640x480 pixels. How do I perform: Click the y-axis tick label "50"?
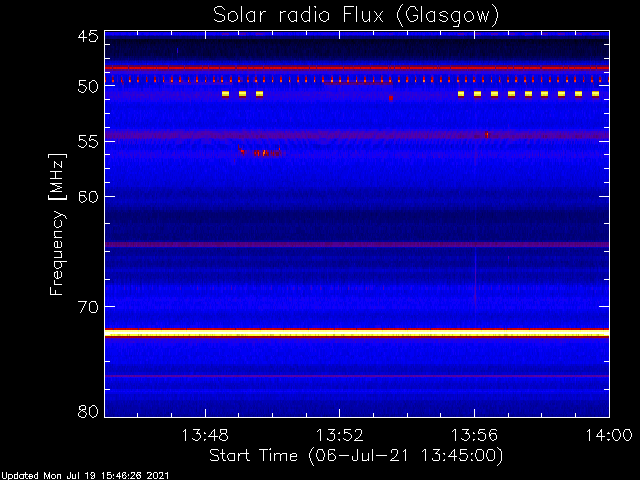88,87
